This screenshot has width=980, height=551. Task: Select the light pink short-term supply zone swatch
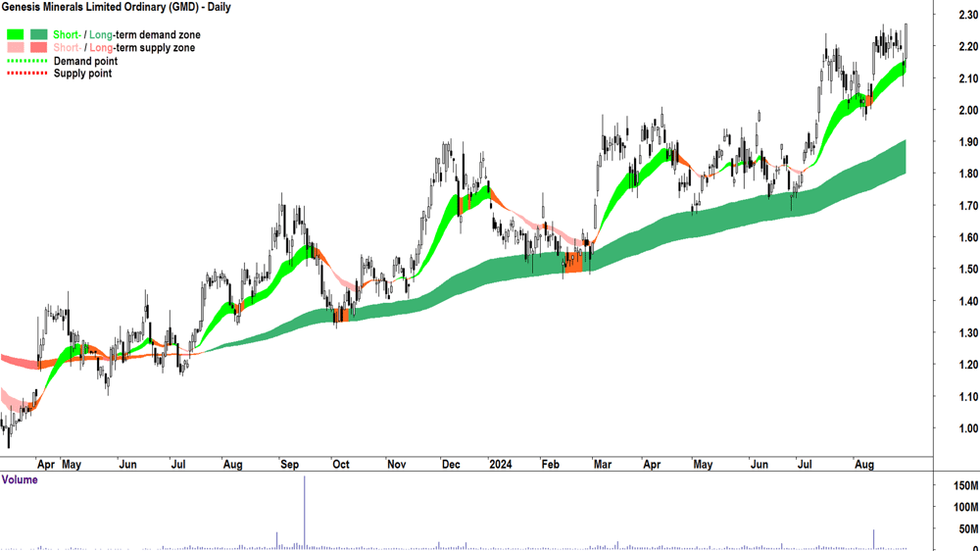[15, 47]
